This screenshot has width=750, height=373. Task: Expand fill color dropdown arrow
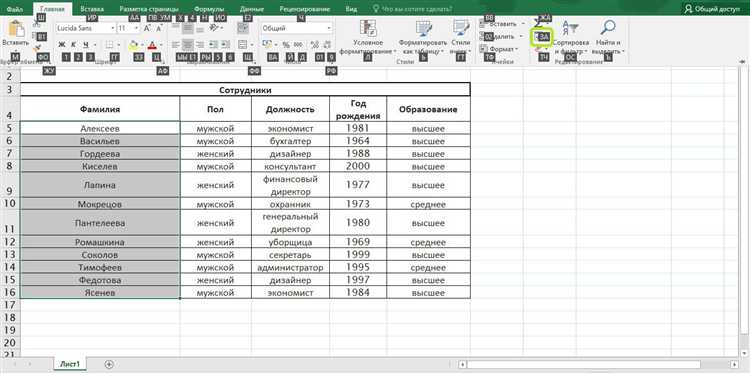(x=142, y=45)
